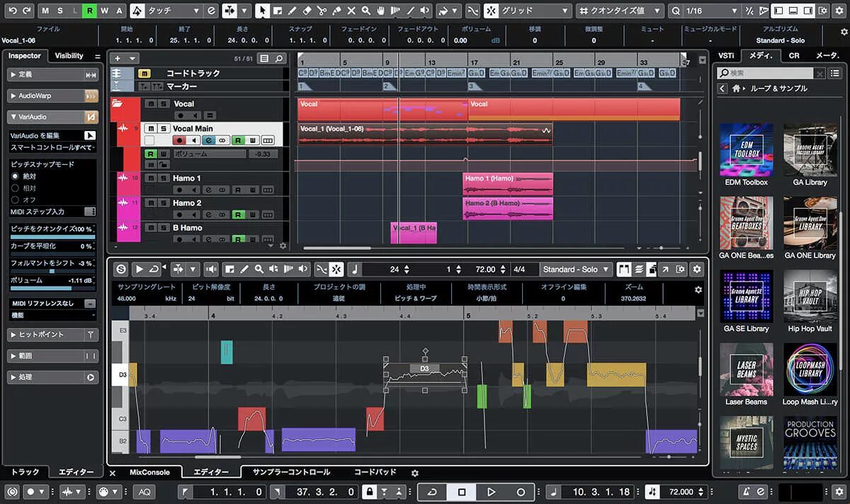This screenshot has height=504, width=850.
Task: Open クオンタイズ値 grid type dropdown
Action: point(620,11)
